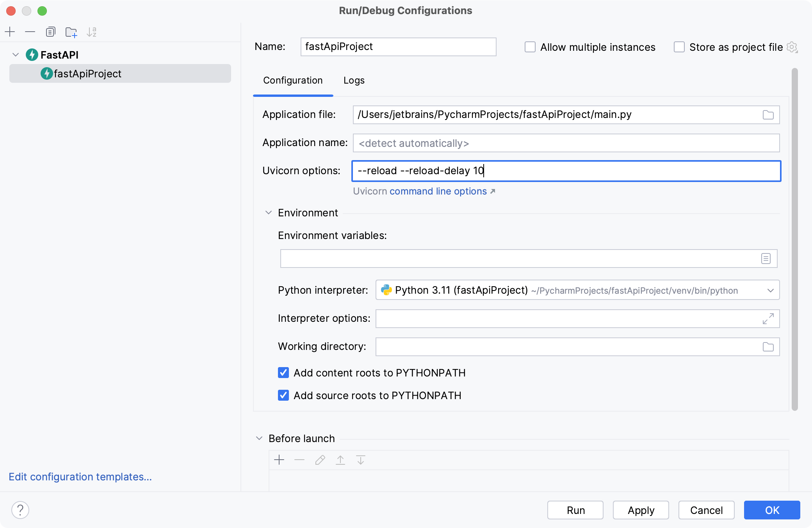Open the Store as project file settings gear
812x528 pixels.
(792, 47)
